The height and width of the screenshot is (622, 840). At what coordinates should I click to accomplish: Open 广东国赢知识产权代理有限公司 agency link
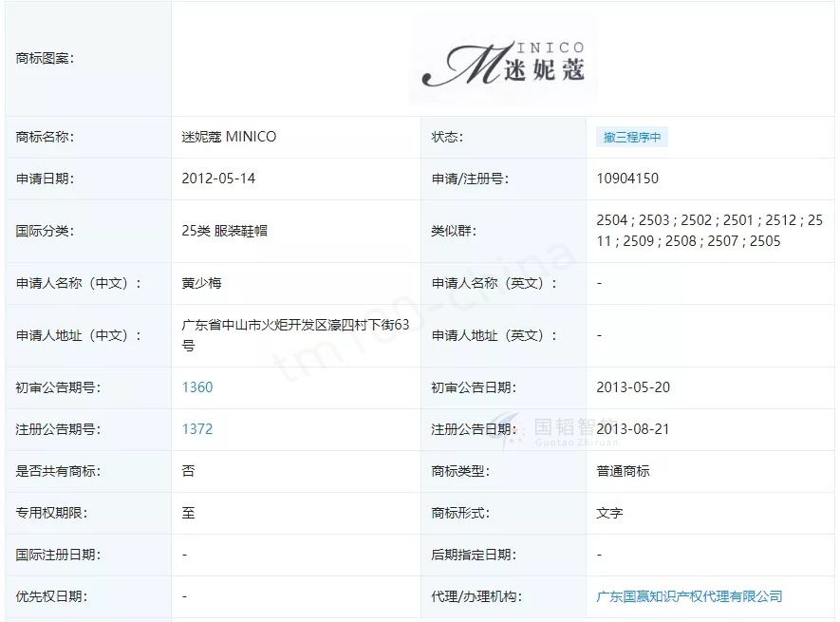click(x=689, y=596)
